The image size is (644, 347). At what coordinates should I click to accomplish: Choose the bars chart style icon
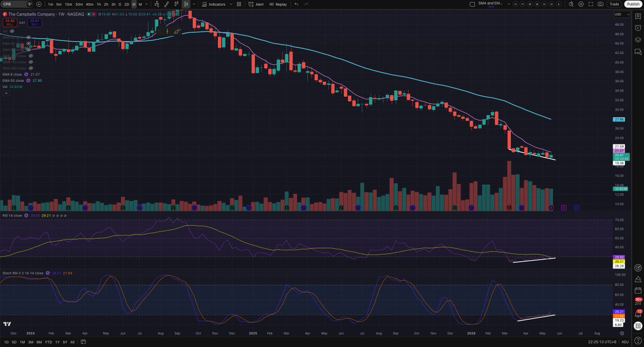click(x=158, y=4)
